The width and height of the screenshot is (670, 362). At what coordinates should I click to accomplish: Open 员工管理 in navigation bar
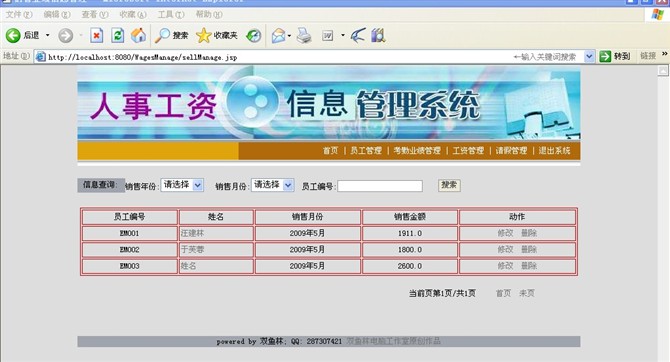(366, 150)
